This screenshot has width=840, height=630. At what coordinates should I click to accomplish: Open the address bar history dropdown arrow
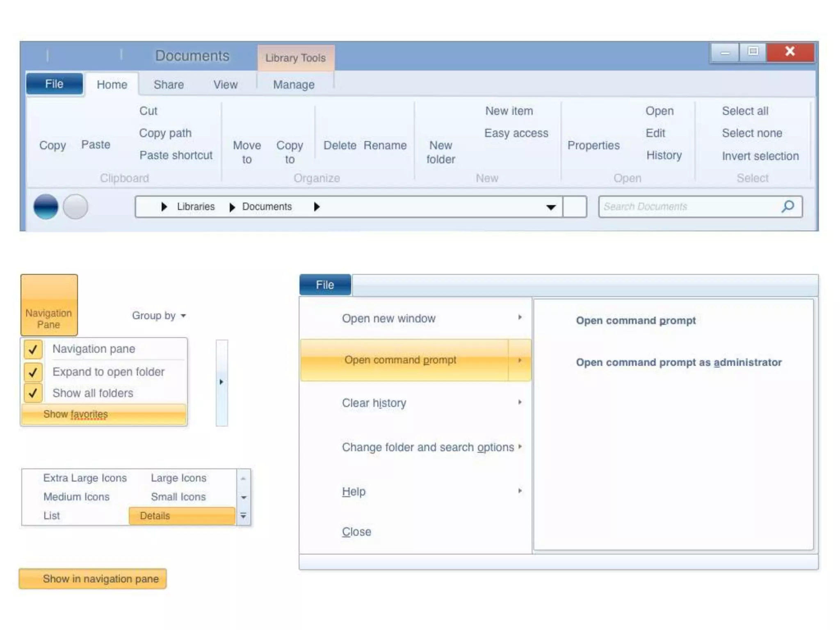pyautogui.click(x=551, y=207)
